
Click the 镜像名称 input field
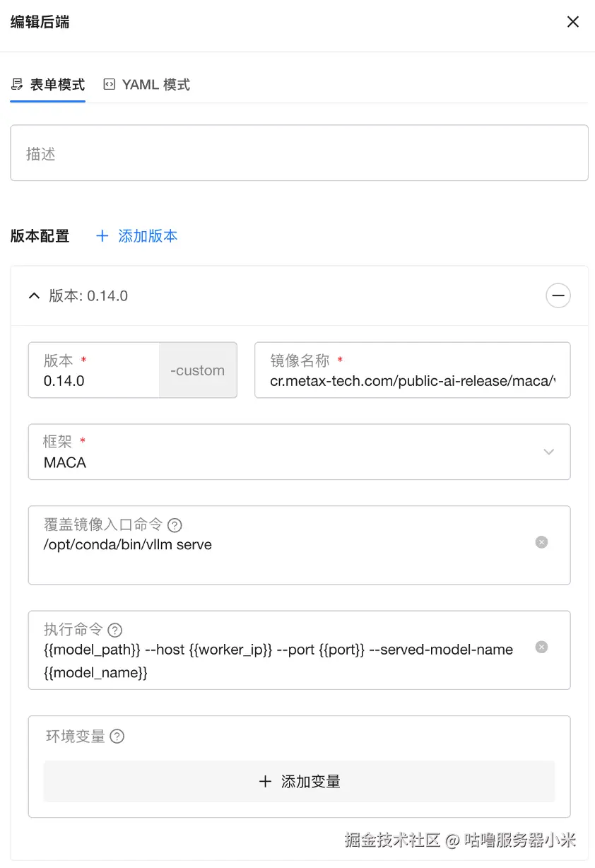click(x=413, y=370)
